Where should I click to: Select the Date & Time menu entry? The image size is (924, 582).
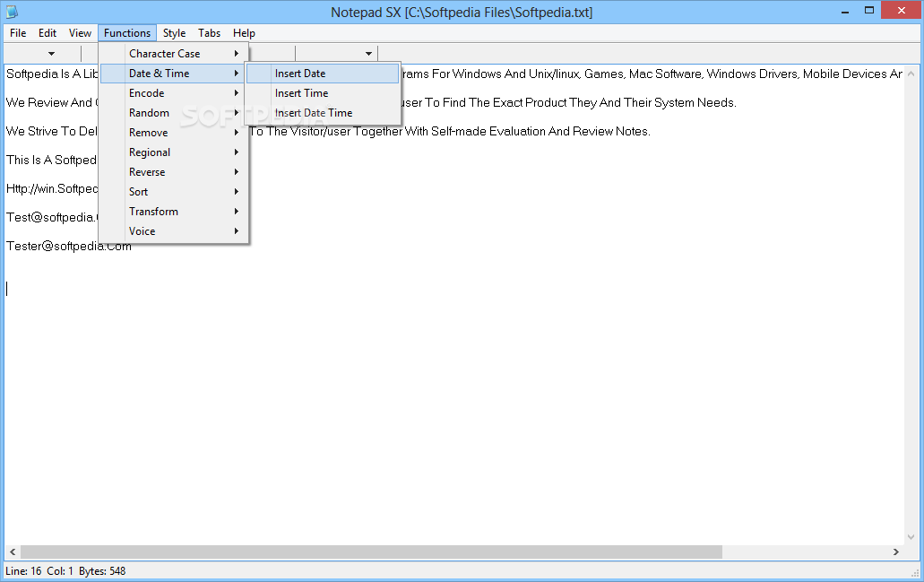[173, 74]
